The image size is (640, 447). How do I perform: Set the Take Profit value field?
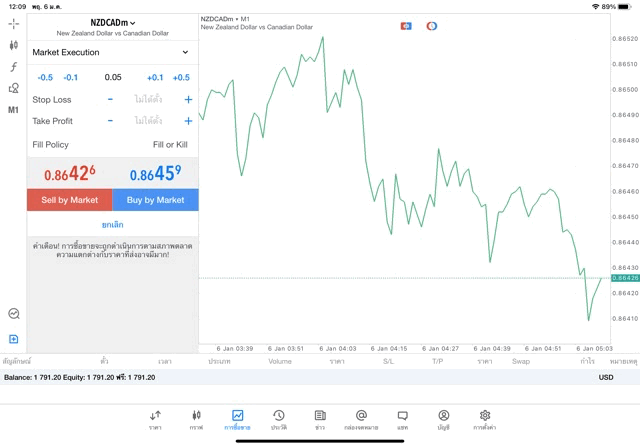pos(148,121)
